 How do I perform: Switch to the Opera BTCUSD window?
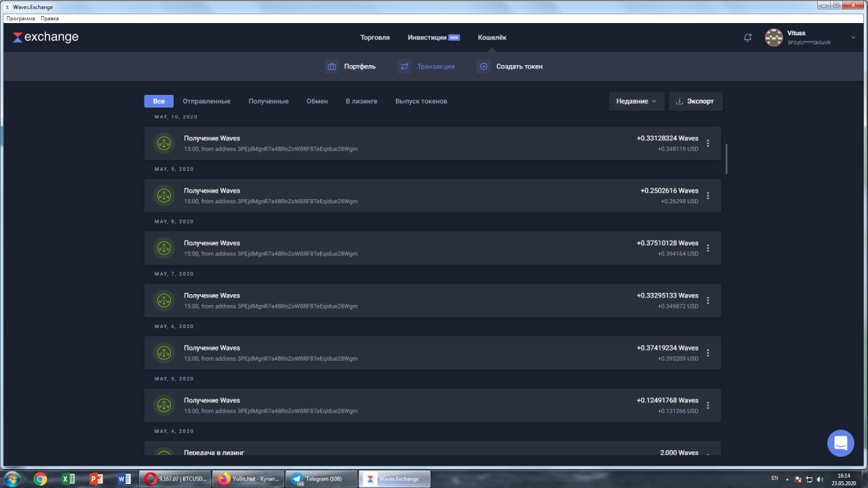[x=174, y=479]
